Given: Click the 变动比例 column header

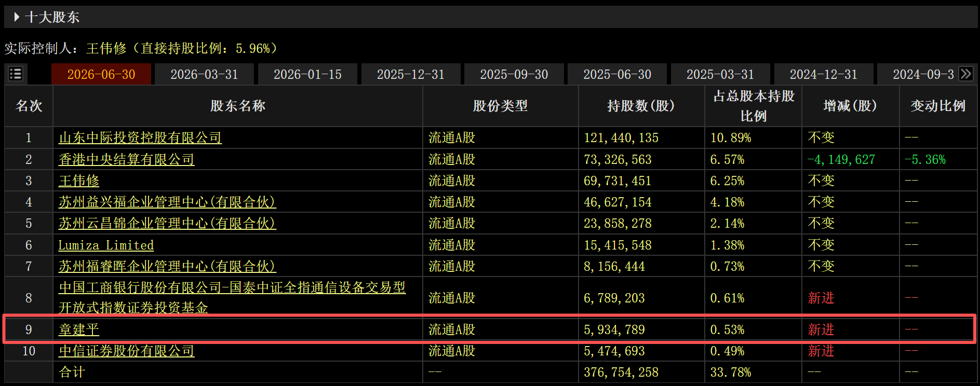Looking at the screenshot, I should tap(938, 106).
